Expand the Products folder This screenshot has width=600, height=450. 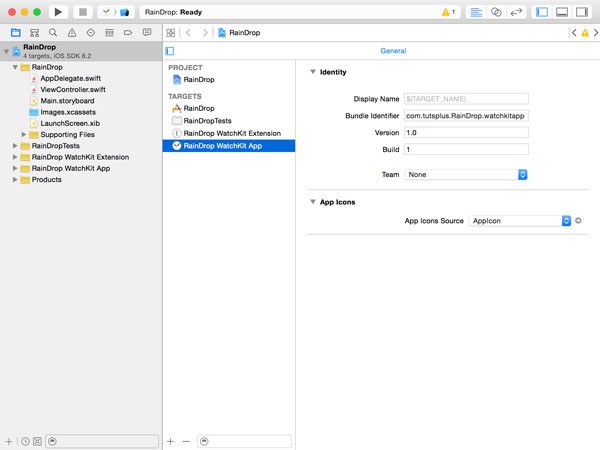click(x=15, y=179)
